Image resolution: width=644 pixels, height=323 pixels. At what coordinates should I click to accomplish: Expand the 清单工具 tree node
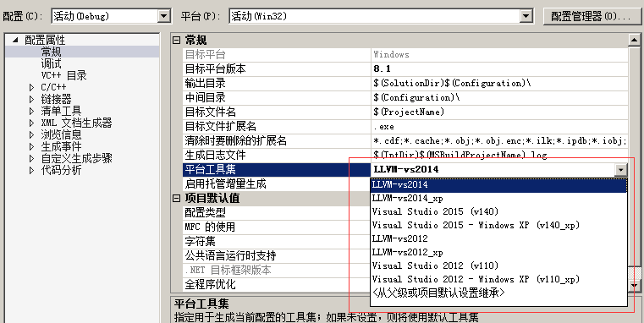tap(31, 111)
